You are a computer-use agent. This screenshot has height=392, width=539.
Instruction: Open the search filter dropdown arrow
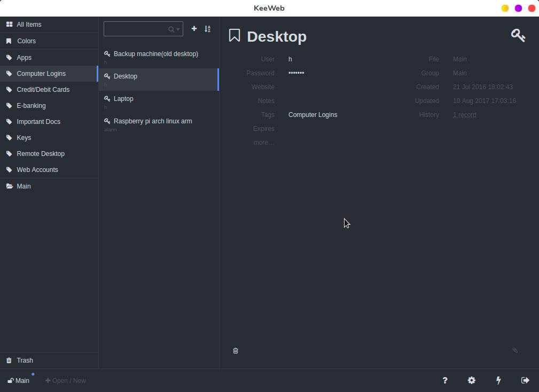[177, 29]
